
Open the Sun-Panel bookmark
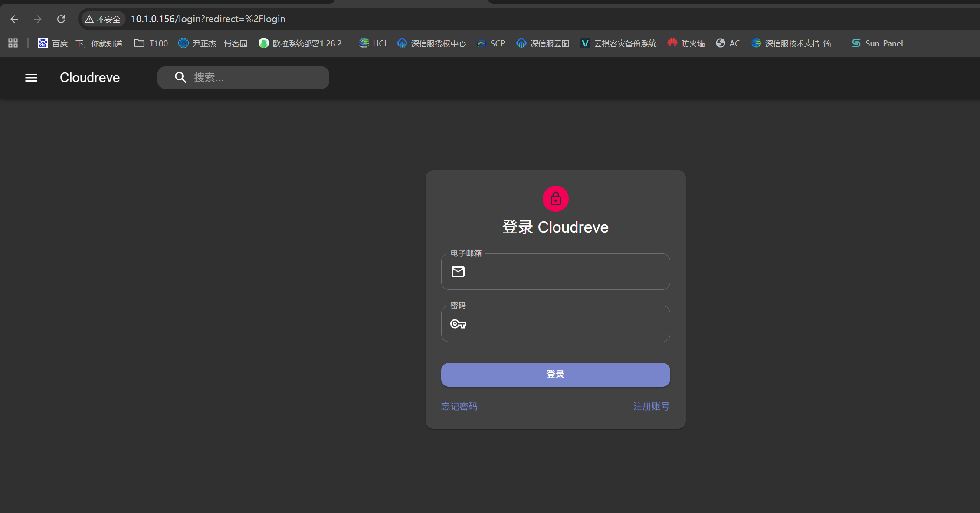(x=877, y=43)
